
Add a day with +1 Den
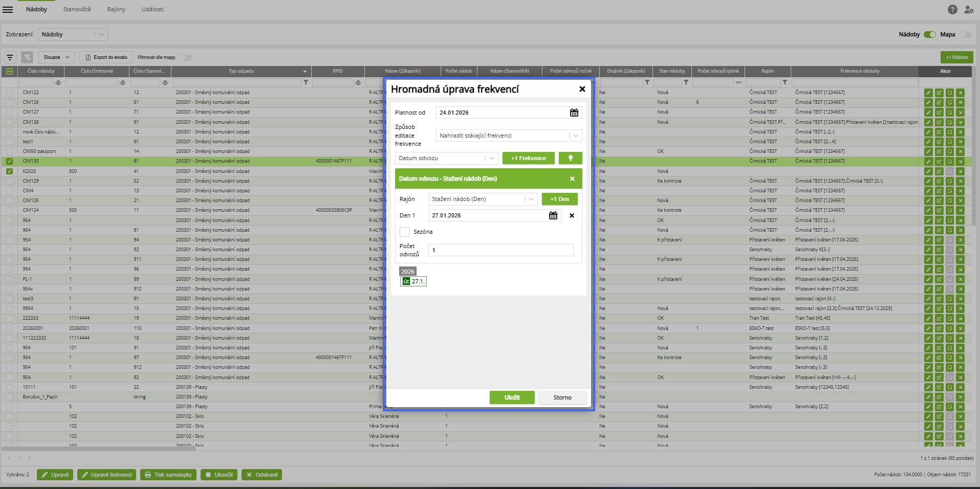pos(559,199)
